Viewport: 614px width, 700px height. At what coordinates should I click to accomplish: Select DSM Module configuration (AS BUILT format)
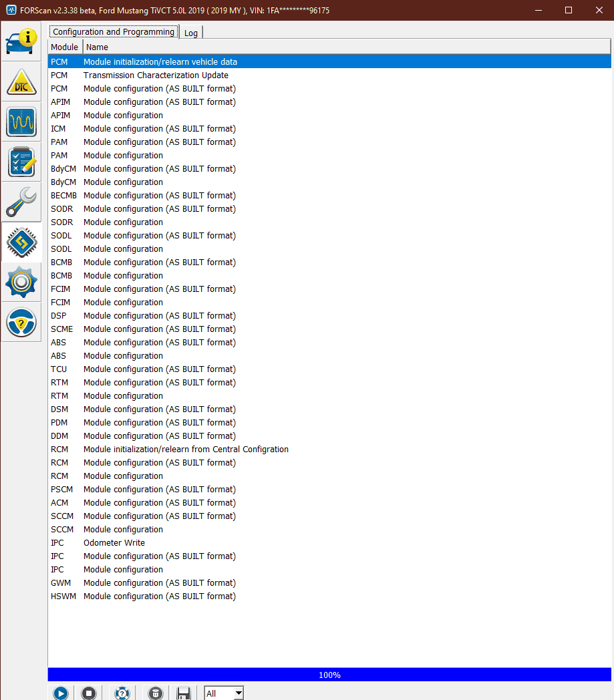point(329,409)
